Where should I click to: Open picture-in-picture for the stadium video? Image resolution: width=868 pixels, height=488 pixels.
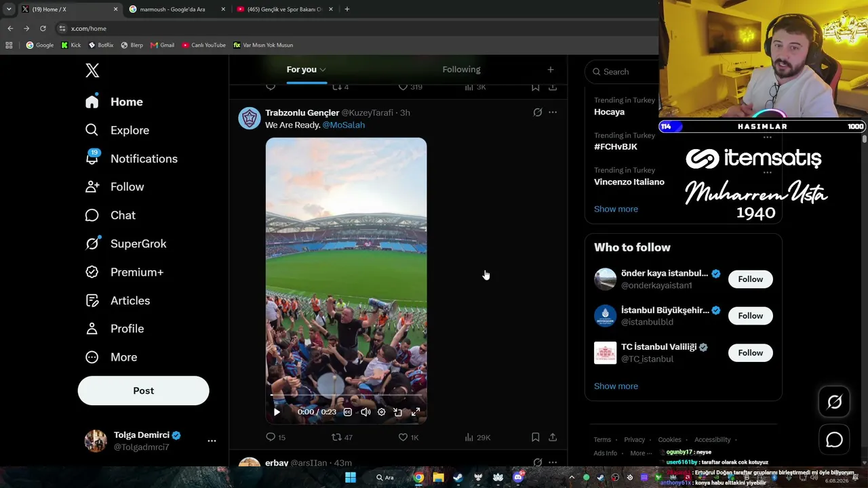pyautogui.click(x=398, y=411)
